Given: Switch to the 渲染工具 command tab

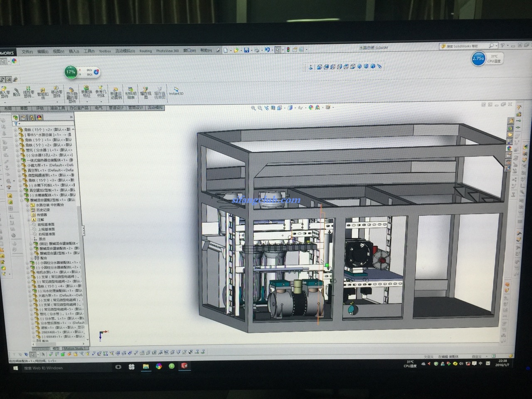Looking at the screenshot, I should (x=57, y=108).
